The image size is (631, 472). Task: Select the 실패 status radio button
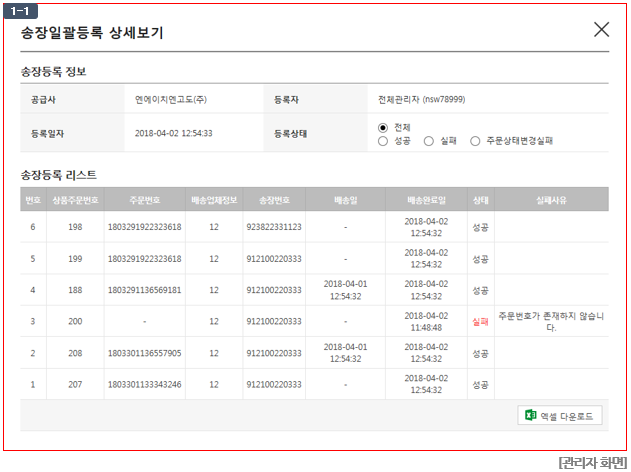(429, 141)
